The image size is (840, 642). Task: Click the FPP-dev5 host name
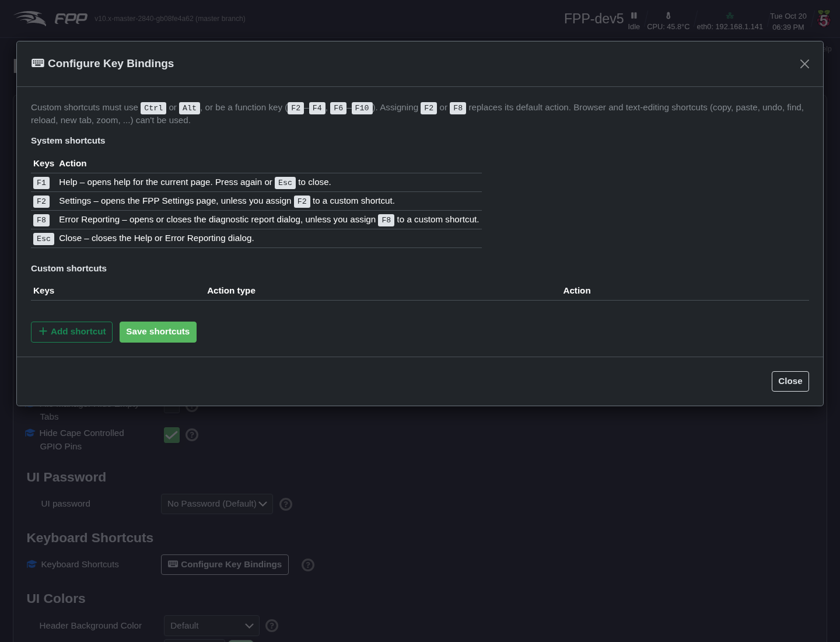594,19
